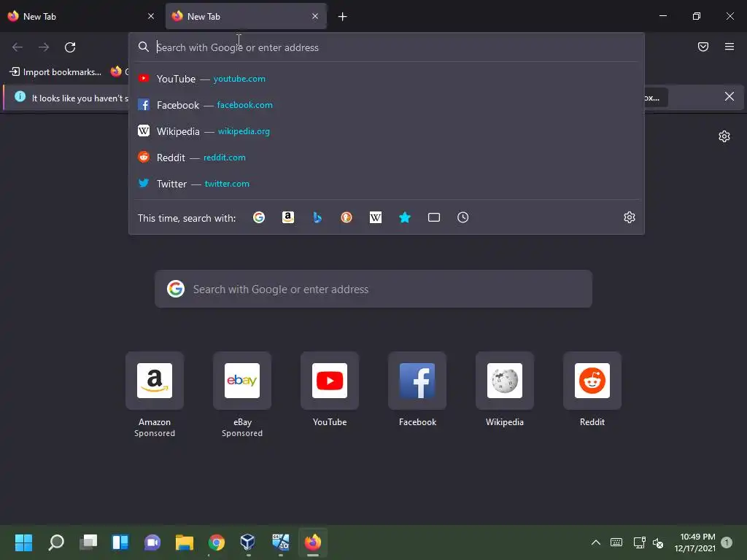The image size is (747, 560).
Task: Choose Twitter suggestion twitter.com
Action: tap(387, 183)
